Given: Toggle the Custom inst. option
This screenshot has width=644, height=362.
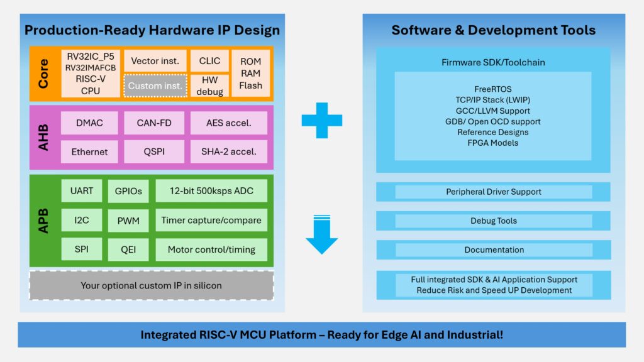Looking at the screenshot, I should 155,86.
